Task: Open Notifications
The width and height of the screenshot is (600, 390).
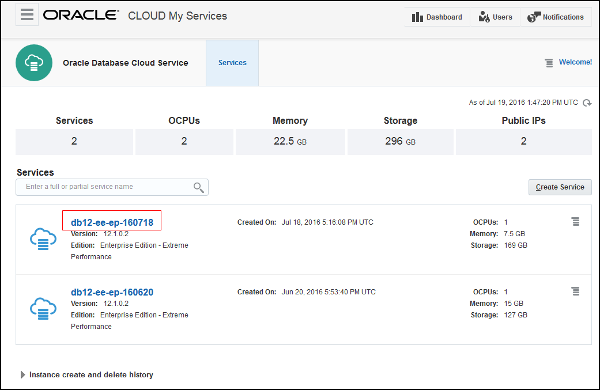Action: tap(556, 17)
